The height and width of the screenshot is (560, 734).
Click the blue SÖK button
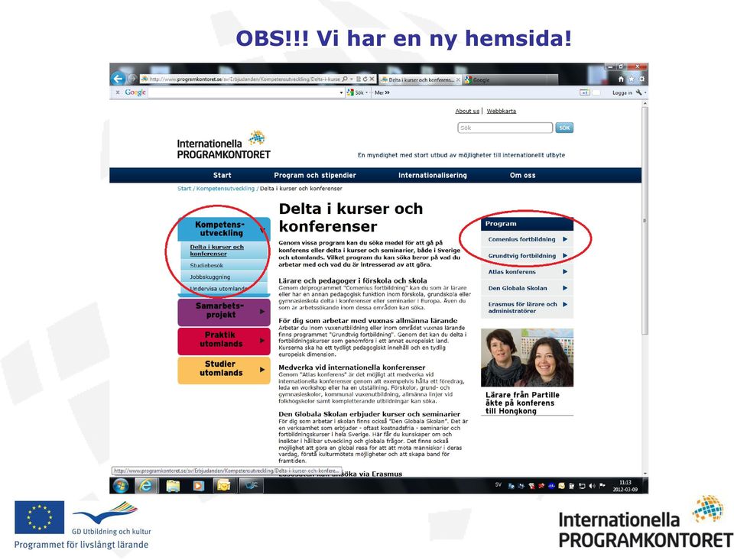click(x=564, y=128)
